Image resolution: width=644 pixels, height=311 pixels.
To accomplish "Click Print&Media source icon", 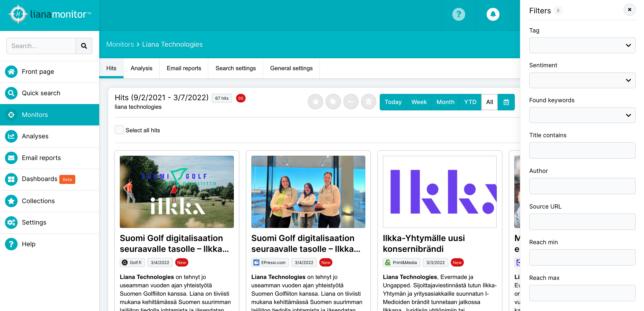I will (x=388, y=262).
